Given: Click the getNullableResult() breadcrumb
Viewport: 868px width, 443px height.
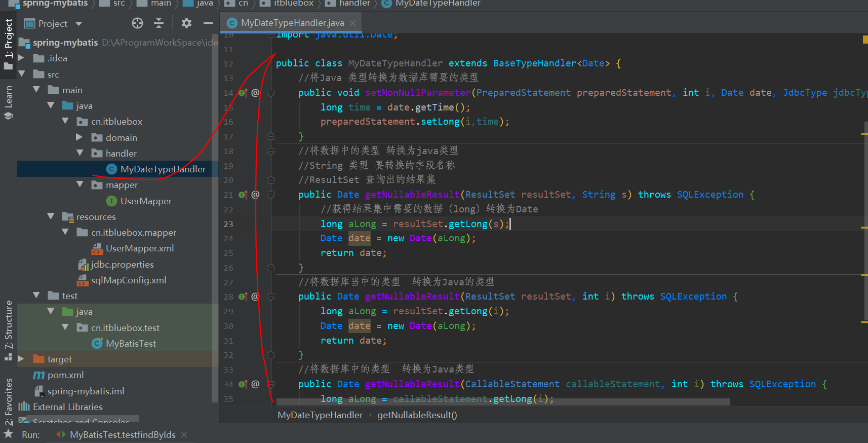Looking at the screenshot, I should (x=417, y=415).
